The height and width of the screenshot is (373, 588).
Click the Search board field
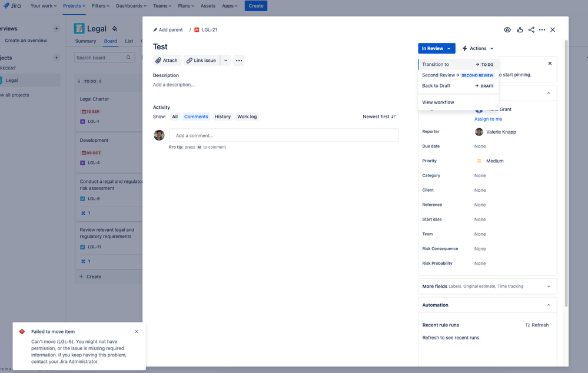tap(104, 57)
